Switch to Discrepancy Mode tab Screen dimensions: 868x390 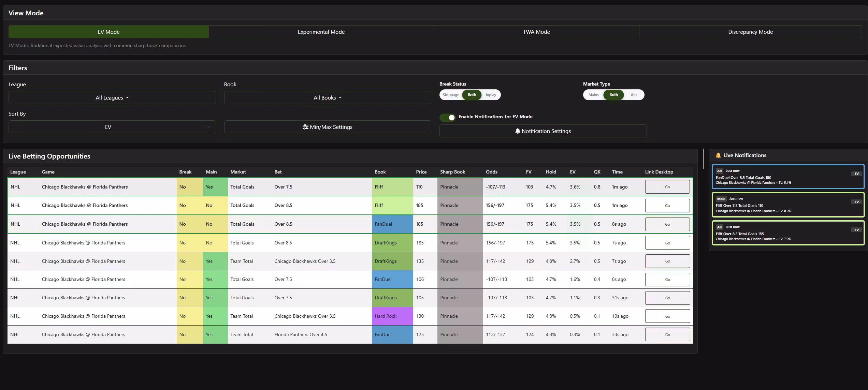click(x=750, y=32)
